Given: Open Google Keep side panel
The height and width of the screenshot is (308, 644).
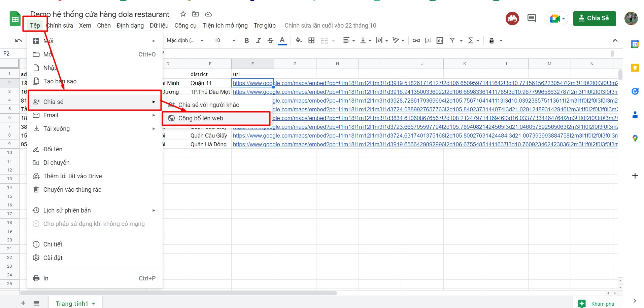Looking at the screenshot, I should (635, 68).
